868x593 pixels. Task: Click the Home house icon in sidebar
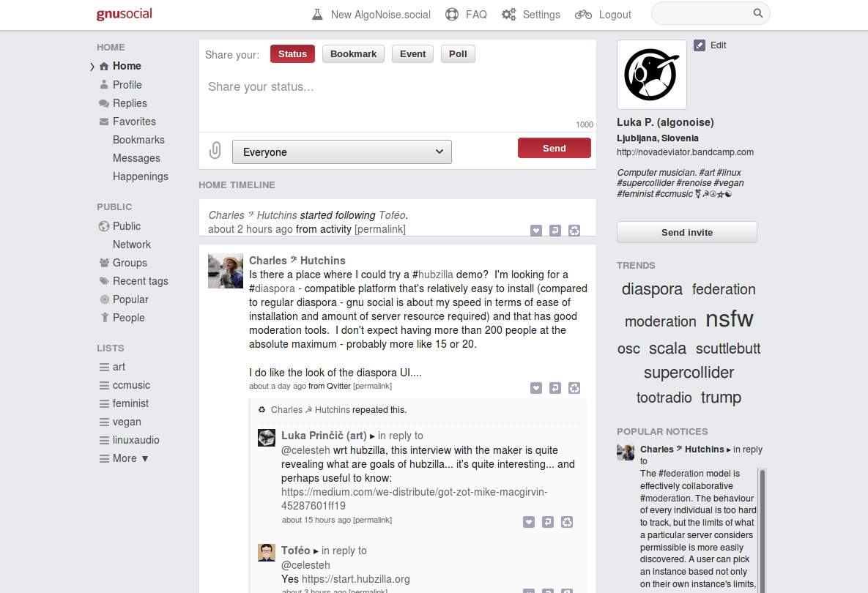click(104, 67)
